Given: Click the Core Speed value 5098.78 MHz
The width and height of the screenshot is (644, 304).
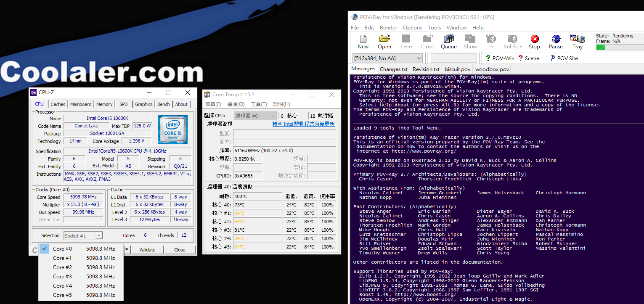Looking at the screenshot, I should tap(83, 197).
